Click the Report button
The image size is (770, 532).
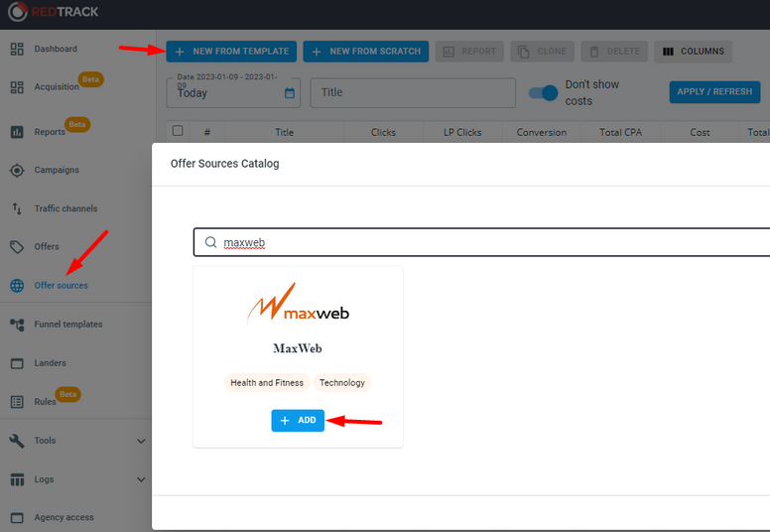469,51
